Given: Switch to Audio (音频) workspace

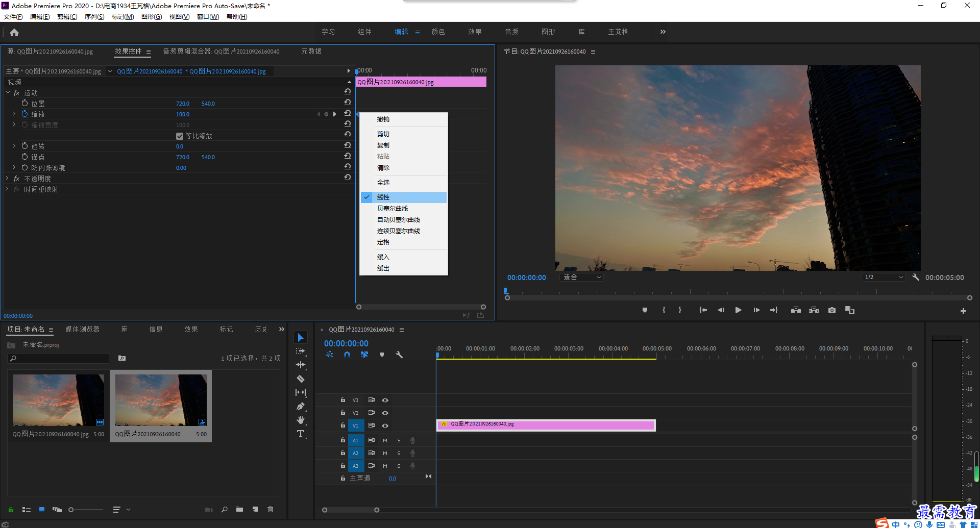Looking at the screenshot, I should click(512, 32).
